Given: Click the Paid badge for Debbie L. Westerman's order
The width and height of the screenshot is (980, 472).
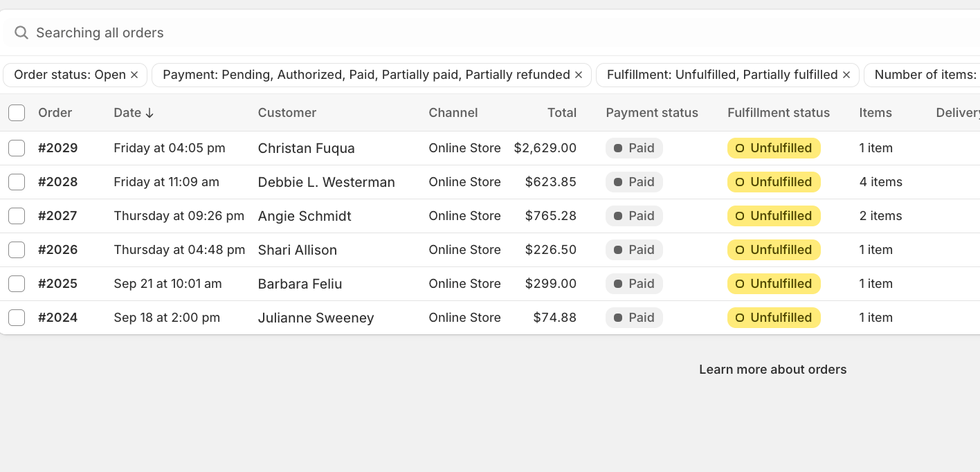Looking at the screenshot, I should tap(634, 181).
